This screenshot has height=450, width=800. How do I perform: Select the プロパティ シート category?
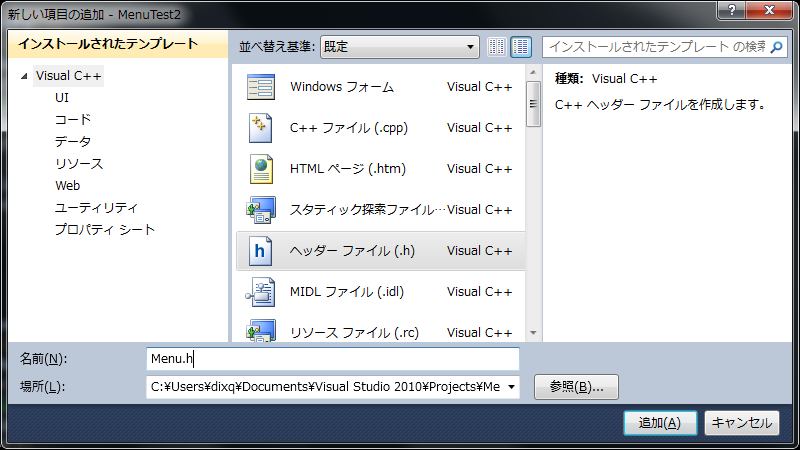[105, 229]
